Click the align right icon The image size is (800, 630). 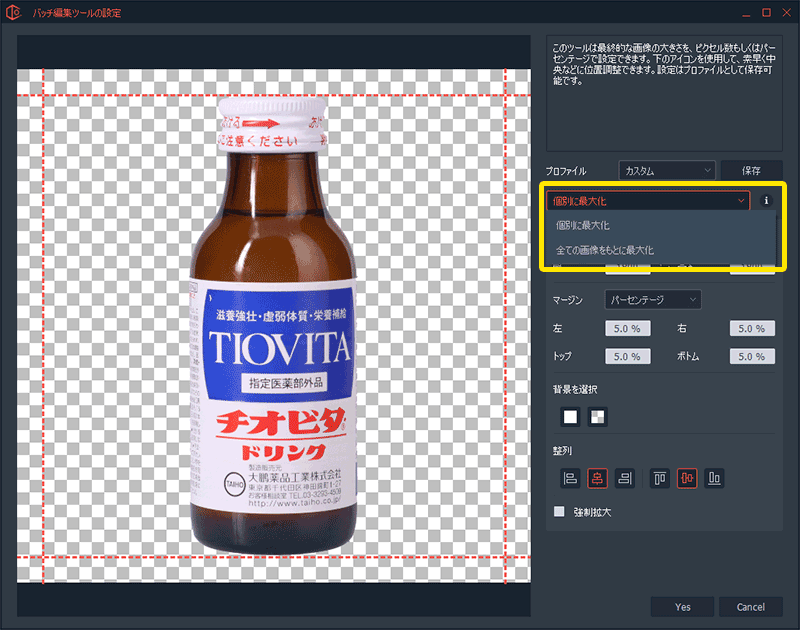625,478
